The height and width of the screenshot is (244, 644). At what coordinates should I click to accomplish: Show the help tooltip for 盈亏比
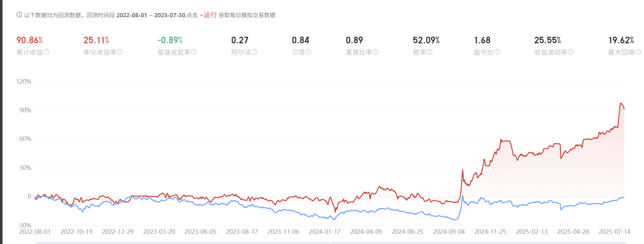pyautogui.click(x=497, y=52)
